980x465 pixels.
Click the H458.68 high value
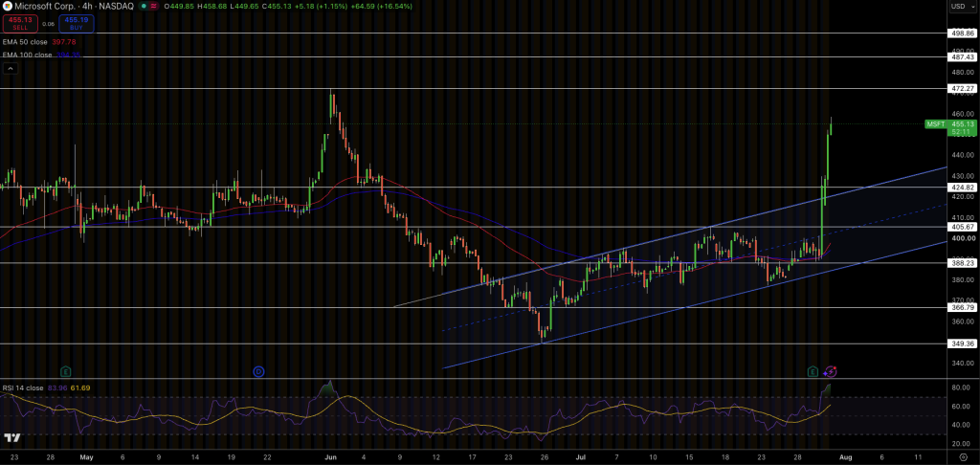(x=212, y=6)
